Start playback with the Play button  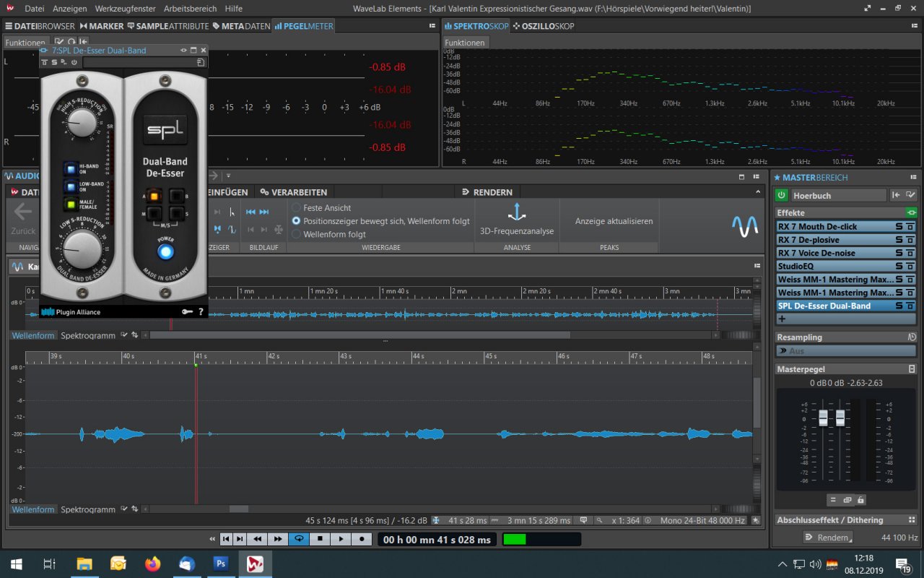click(341, 539)
